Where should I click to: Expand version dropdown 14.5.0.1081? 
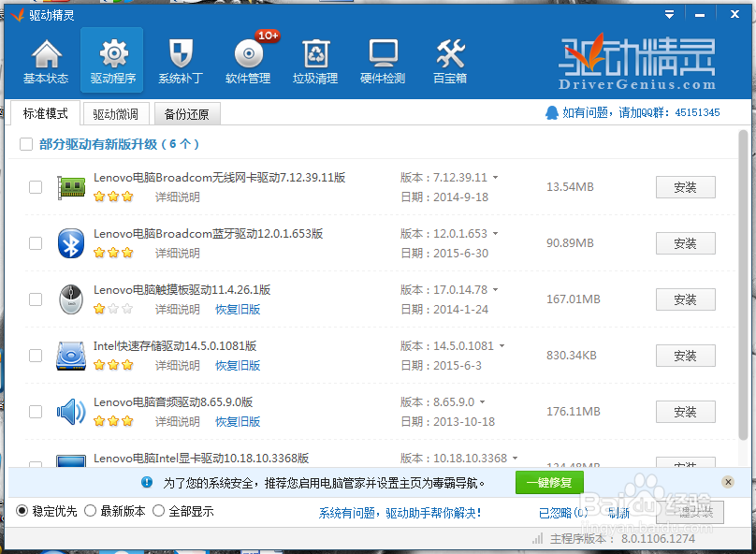tap(502, 346)
